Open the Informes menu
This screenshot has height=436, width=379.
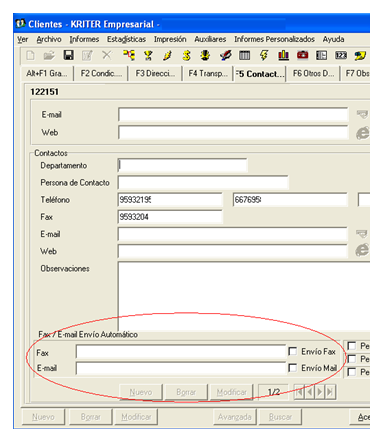point(84,39)
